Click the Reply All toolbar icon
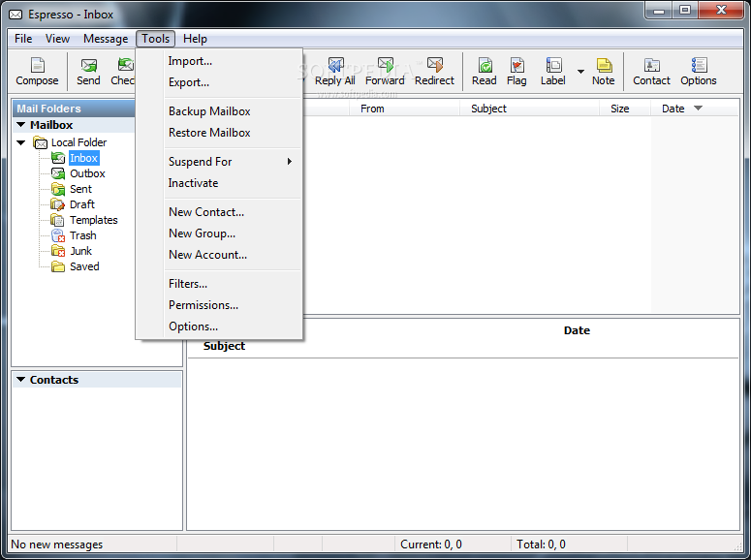751x560 pixels. [x=334, y=72]
